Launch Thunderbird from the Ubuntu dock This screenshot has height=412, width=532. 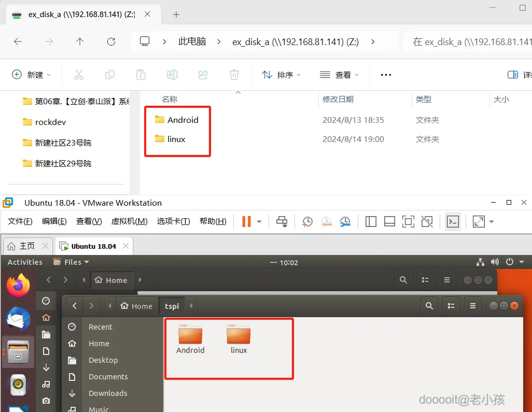pyautogui.click(x=18, y=318)
